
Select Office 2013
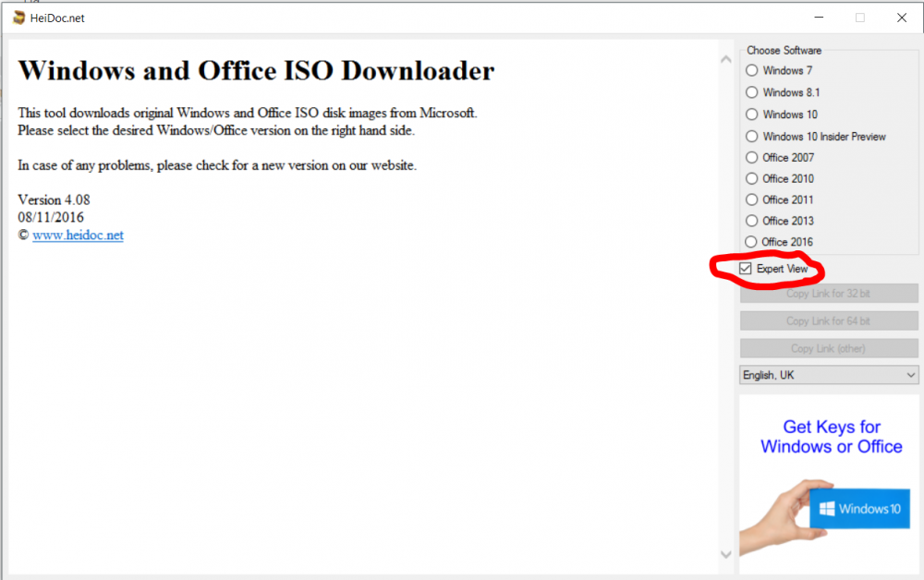tap(751, 221)
